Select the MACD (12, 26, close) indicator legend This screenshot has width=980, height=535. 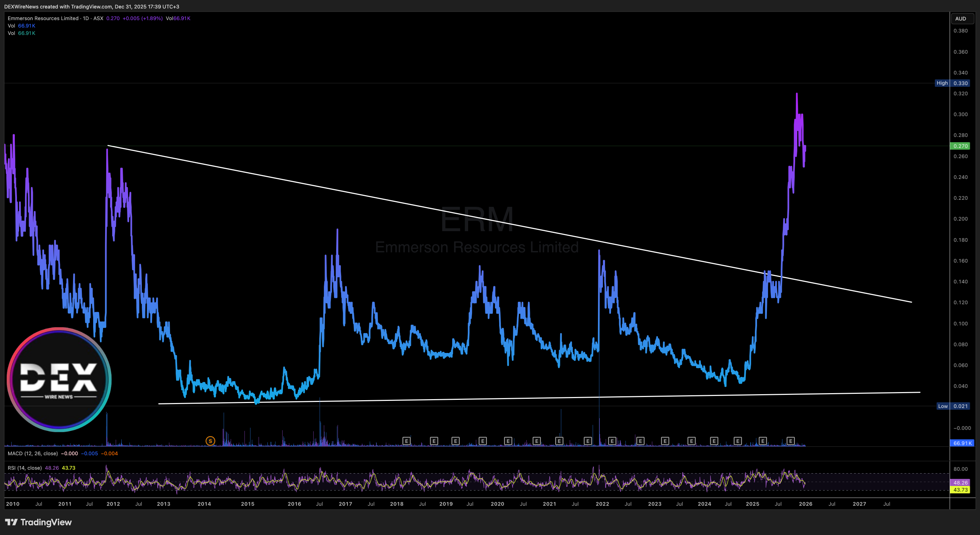[x=33, y=453]
